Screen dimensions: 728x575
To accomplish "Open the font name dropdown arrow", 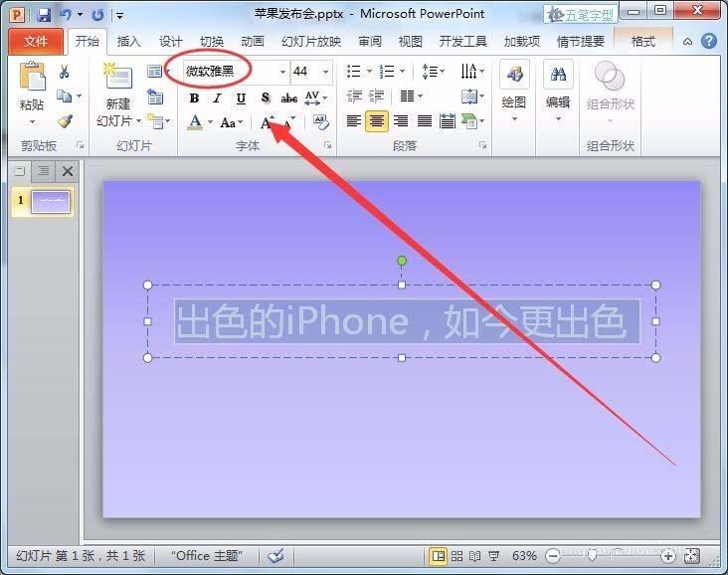I will (282, 72).
